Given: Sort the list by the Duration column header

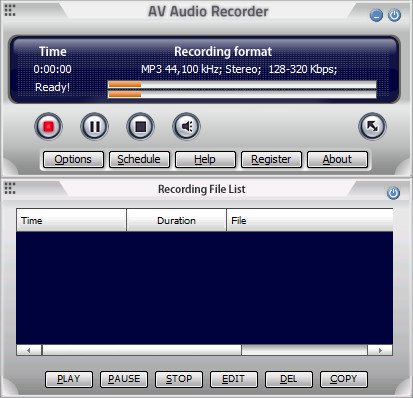Looking at the screenshot, I should coord(177,220).
